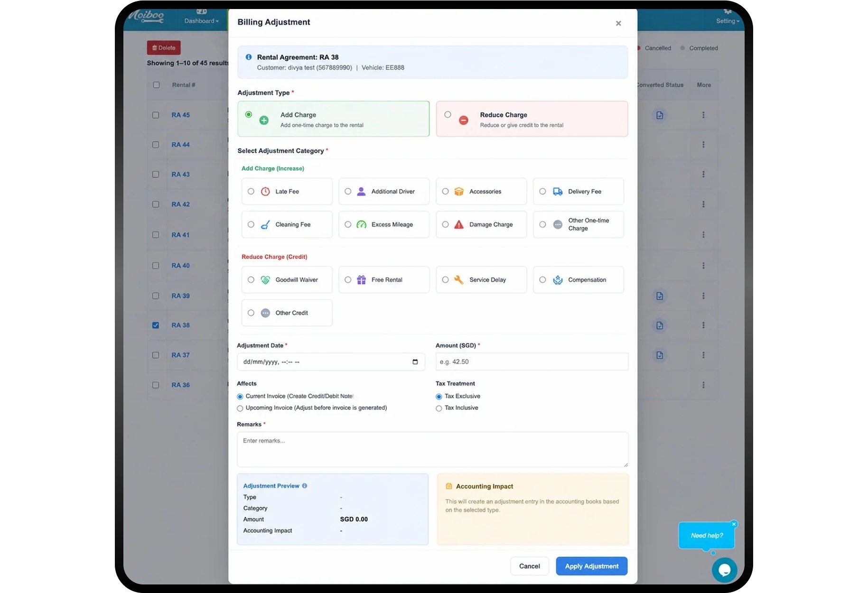868x593 pixels.
Task: Select the Other Credit radio button
Action: (x=251, y=313)
